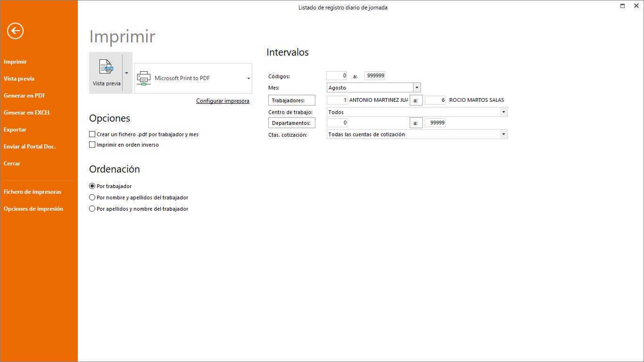This screenshot has width=644, height=362.
Task: Choose Enviar al Portal Doc. in sidebar
Action: point(30,147)
